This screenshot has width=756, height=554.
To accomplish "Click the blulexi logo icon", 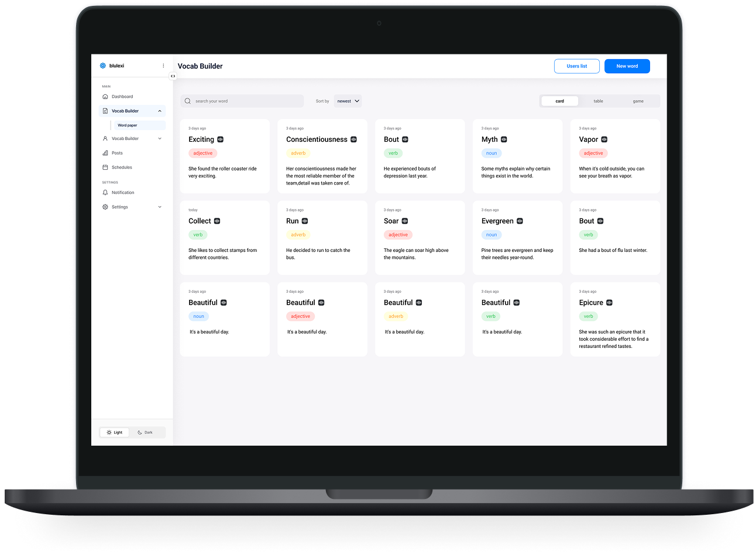I will (x=103, y=66).
